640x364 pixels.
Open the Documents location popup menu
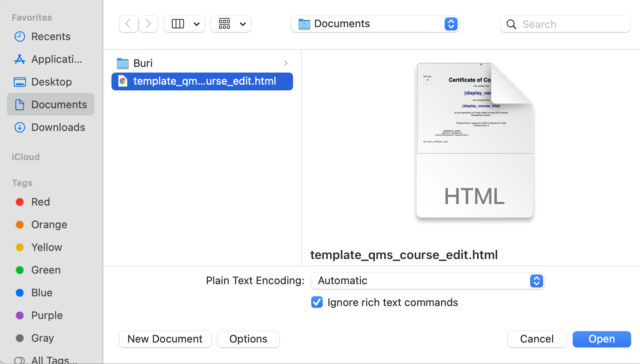(x=375, y=24)
